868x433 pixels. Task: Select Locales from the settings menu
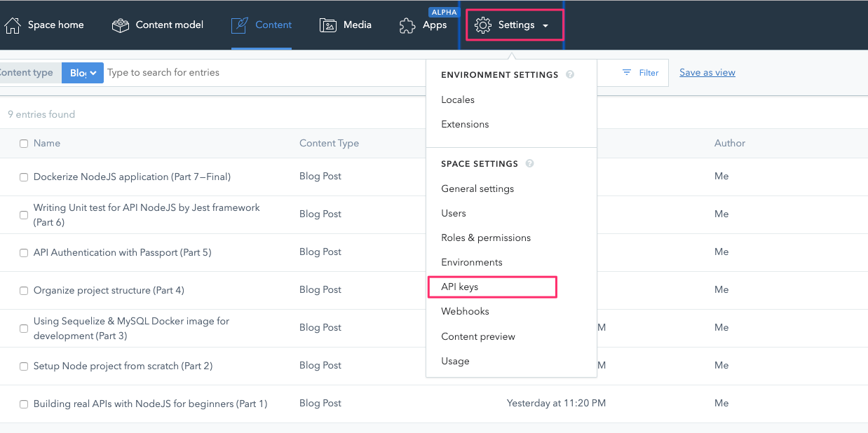[x=458, y=99]
